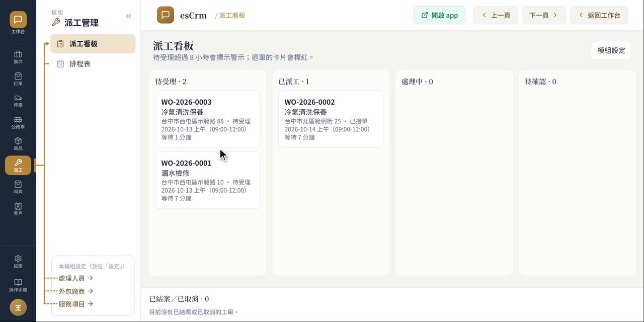Click 目前沒有已結案或已取消的工單 message
The width and height of the screenshot is (644, 322).
(x=194, y=312)
